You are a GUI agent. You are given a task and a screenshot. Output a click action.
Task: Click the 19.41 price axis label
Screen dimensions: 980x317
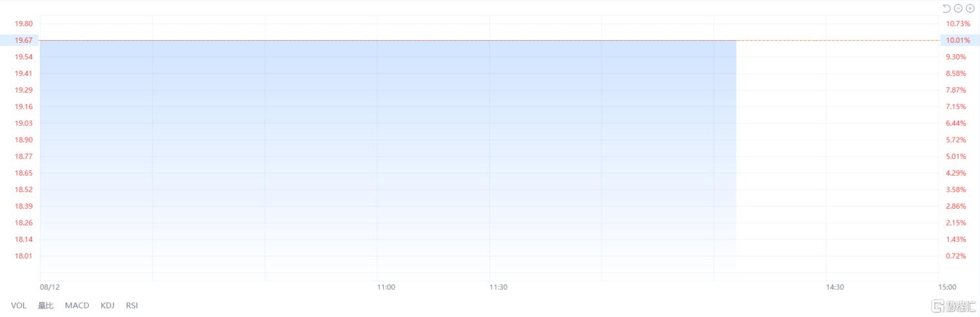coord(24,73)
